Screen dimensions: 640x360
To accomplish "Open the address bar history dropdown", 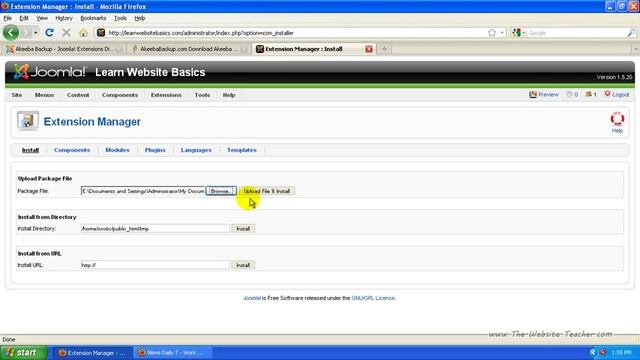I will click(x=502, y=33).
